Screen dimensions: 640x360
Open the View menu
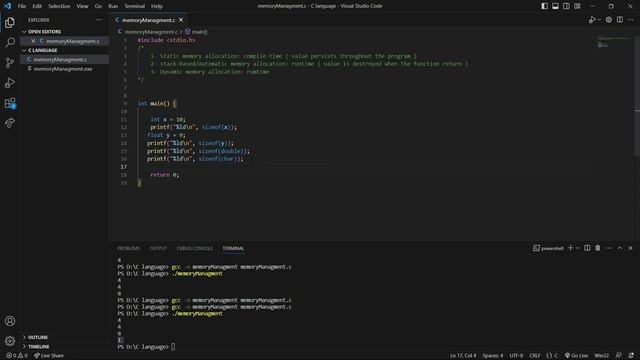(x=82, y=6)
